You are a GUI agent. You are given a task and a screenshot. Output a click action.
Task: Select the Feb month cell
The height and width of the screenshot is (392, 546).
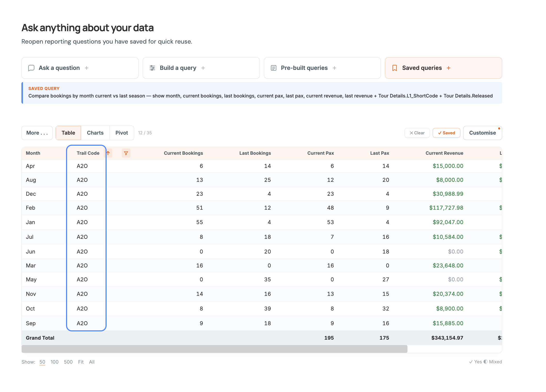coord(30,208)
